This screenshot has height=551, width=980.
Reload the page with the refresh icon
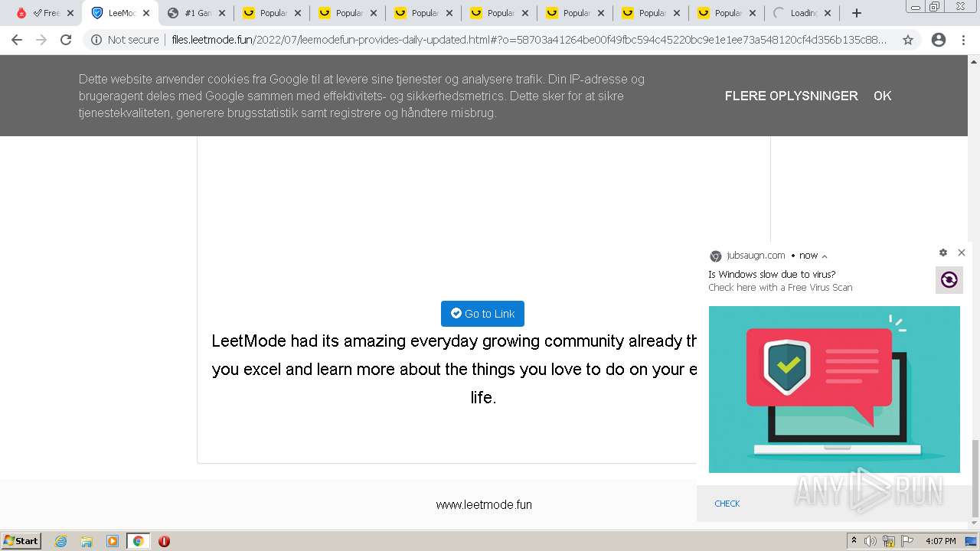pyautogui.click(x=66, y=40)
